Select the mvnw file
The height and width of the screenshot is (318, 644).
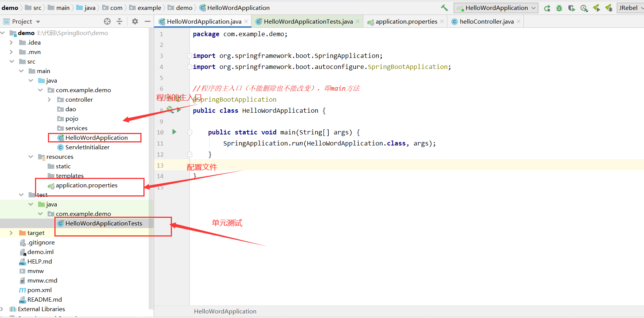pos(35,271)
